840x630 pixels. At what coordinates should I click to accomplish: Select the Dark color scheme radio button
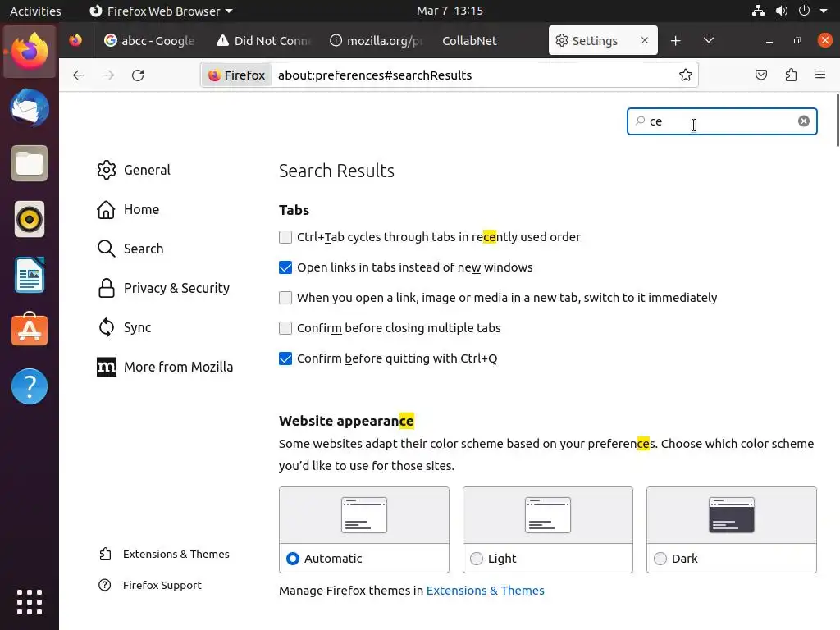pyautogui.click(x=660, y=559)
